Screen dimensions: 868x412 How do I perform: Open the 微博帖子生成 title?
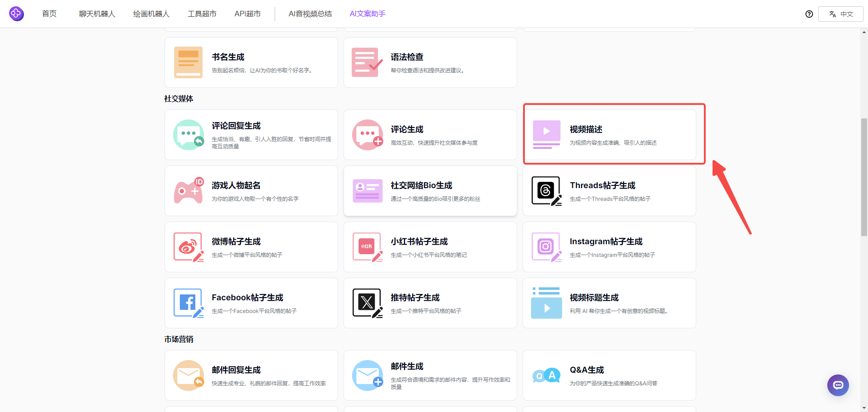(x=236, y=242)
